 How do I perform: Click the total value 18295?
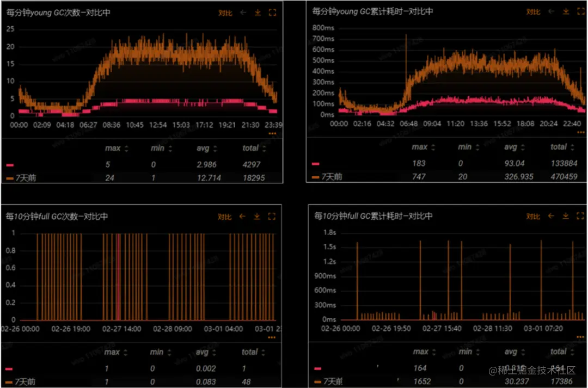coord(254,178)
